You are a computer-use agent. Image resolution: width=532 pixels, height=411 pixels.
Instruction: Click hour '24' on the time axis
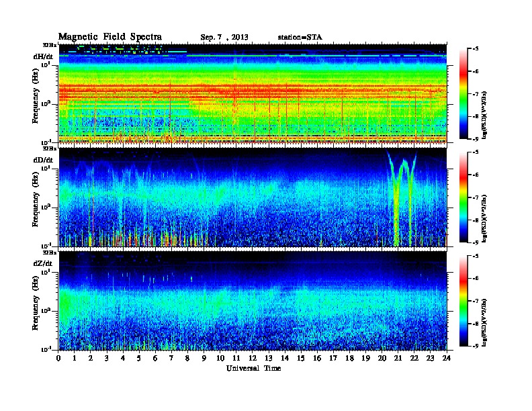tap(447, 358)
